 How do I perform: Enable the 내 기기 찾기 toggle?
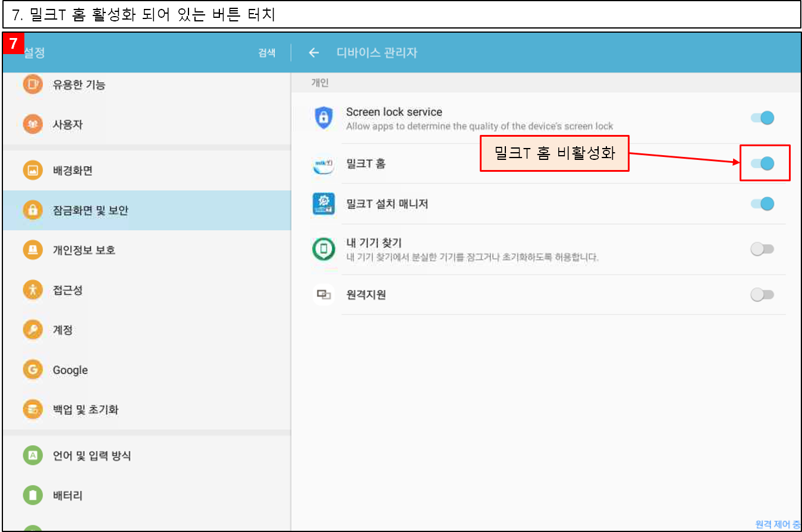[762, 249]
